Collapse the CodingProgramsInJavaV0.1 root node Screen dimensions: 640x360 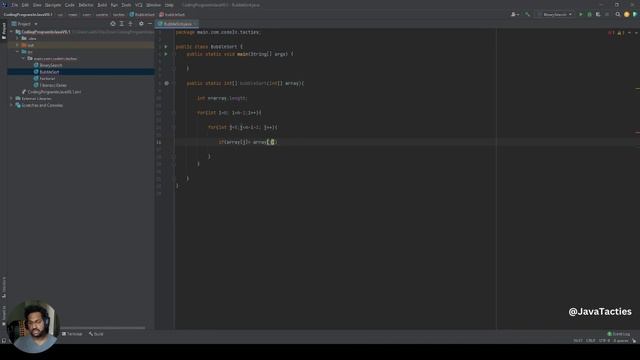coord(11,31)
